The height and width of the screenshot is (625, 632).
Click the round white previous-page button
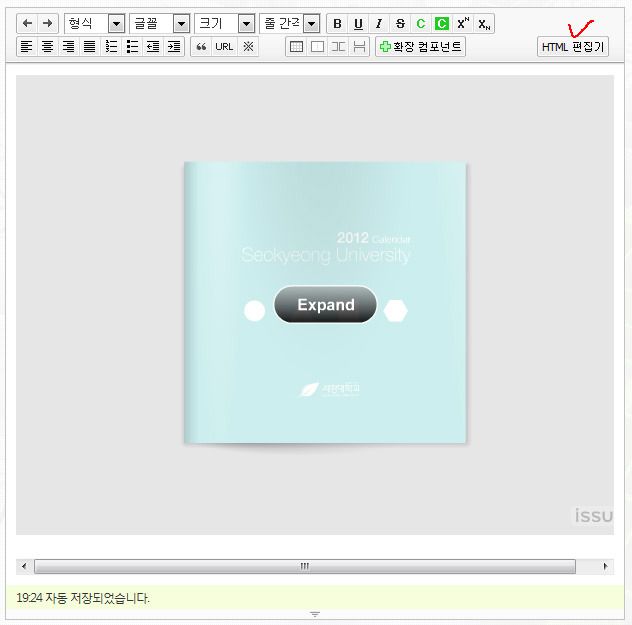(x=254, y=311)
